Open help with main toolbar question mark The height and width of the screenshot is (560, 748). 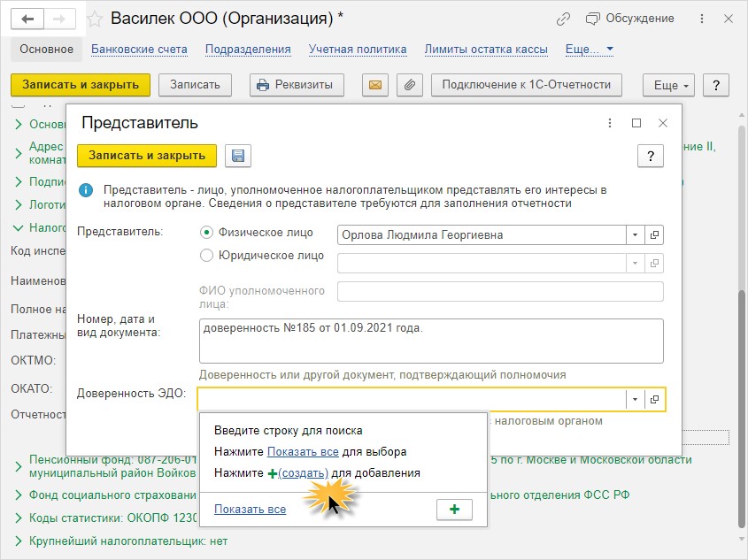[716, 85]
